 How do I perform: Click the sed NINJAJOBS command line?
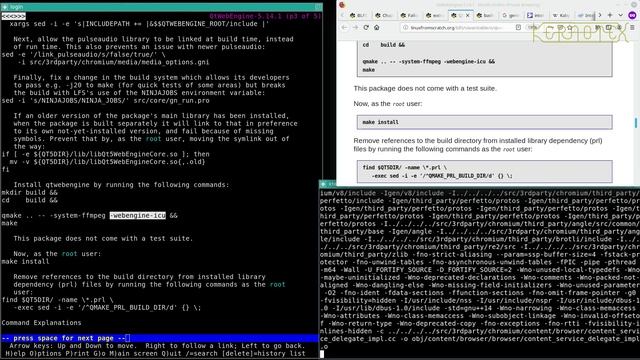[106, 100]
